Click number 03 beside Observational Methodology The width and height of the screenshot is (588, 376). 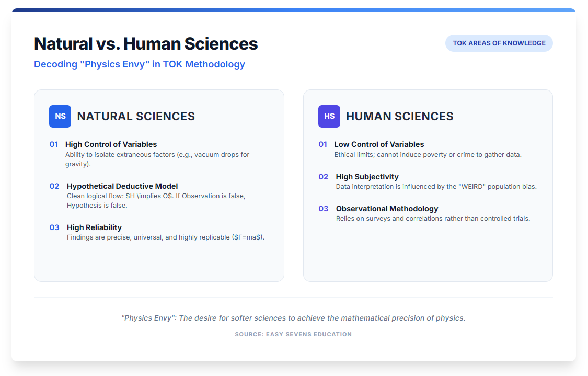tap(324, 209)
